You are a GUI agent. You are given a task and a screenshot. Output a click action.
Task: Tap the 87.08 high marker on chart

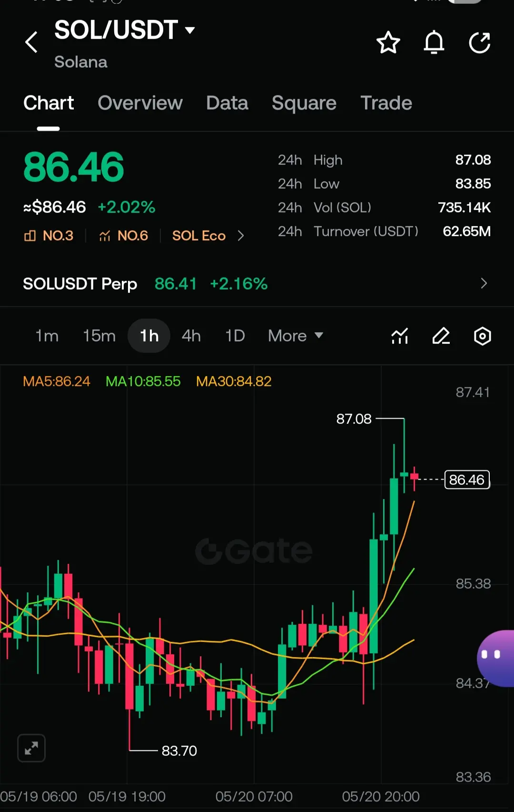354,419
